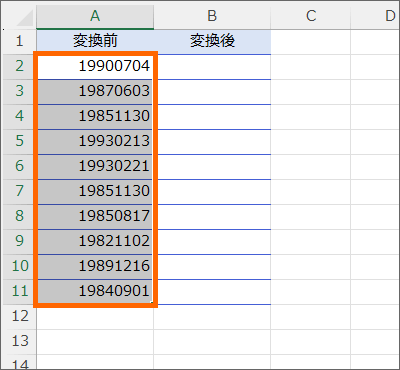Click empty cell C5
The height and width of the screenshot is (370, 400).
pos(311,142)
